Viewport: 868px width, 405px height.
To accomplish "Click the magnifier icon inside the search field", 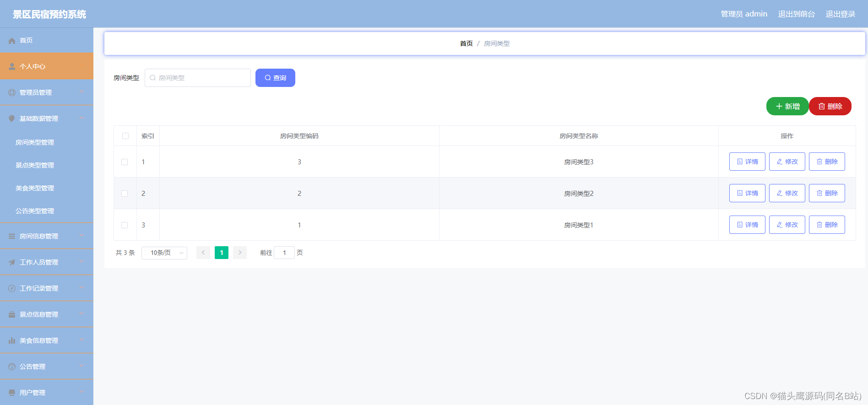I will pyautogui.click(x=152, y=78).
